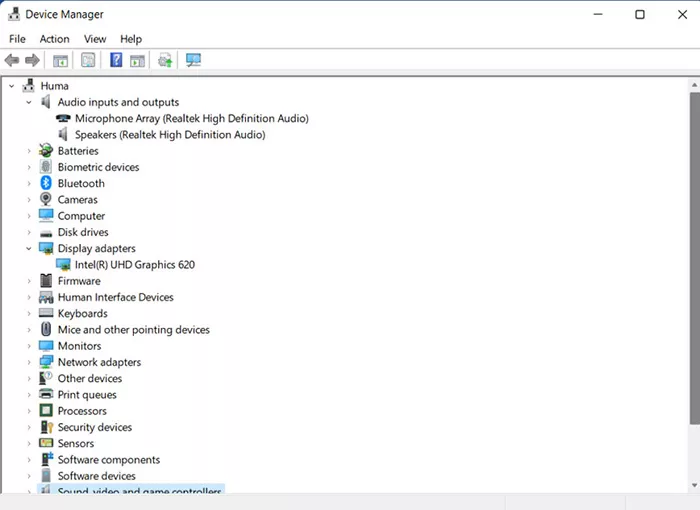Open the Properties toolbar icon
The height and width of the screenshot is (510, 700).
[88, 60]
